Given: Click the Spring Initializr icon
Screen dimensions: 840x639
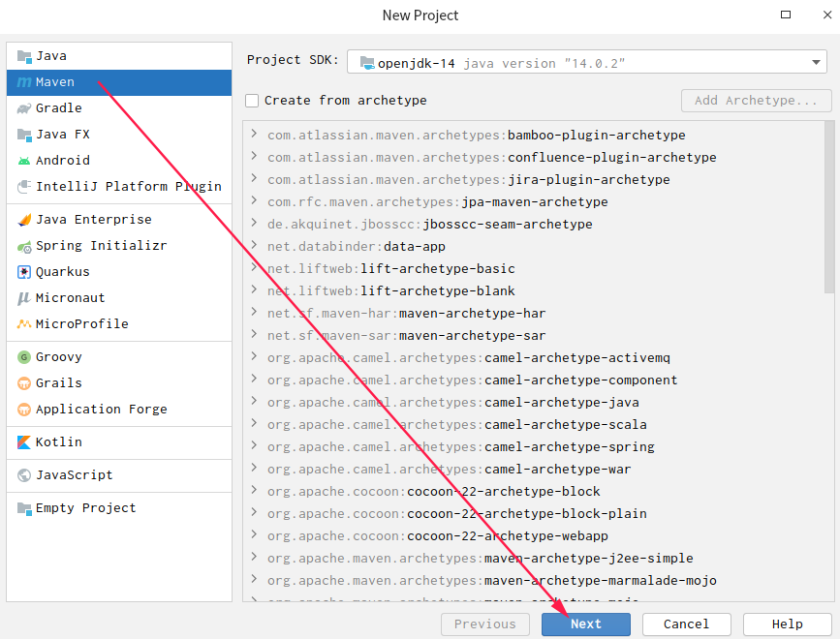Looking at the screenshot, I should coord(24,246).
